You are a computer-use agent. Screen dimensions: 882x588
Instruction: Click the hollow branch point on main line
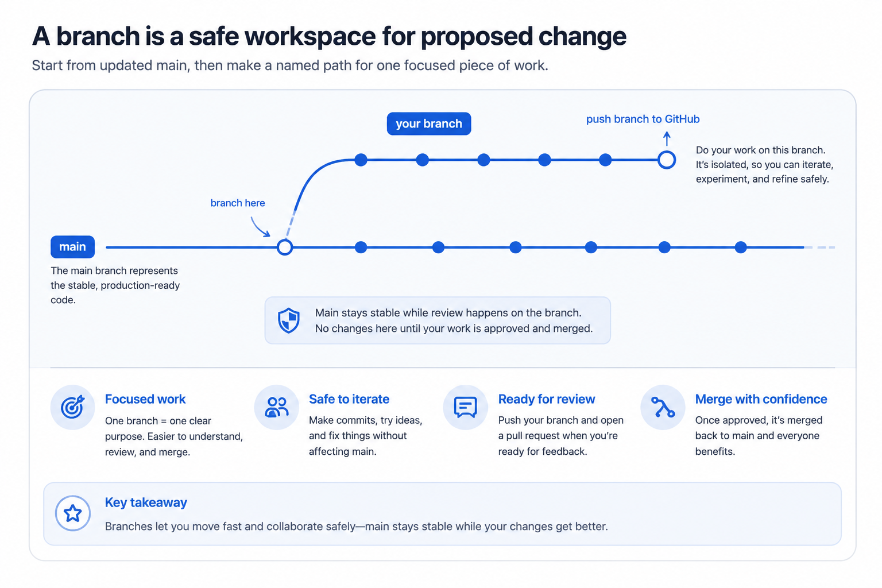285,247
